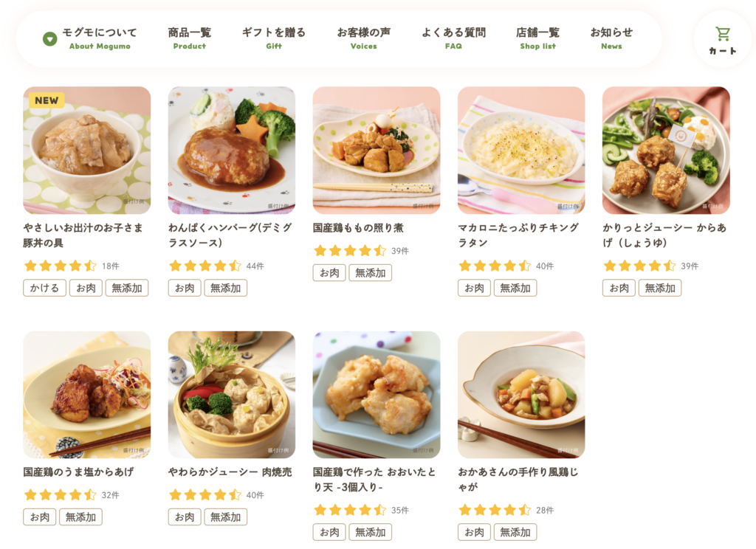Open 店舗一覧 Shop list page

(537, 38)
